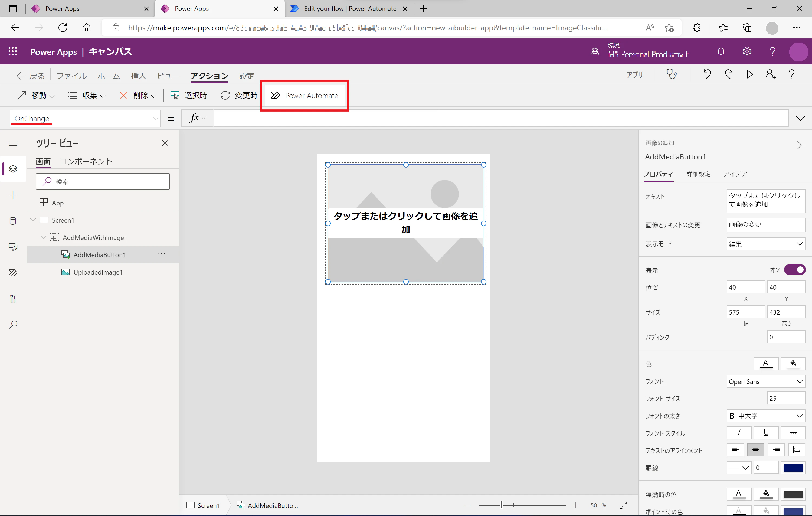This screenshot has width=812, height=516.
Task: Open the Open Sans font dropdown
Action: click(766, 381)
